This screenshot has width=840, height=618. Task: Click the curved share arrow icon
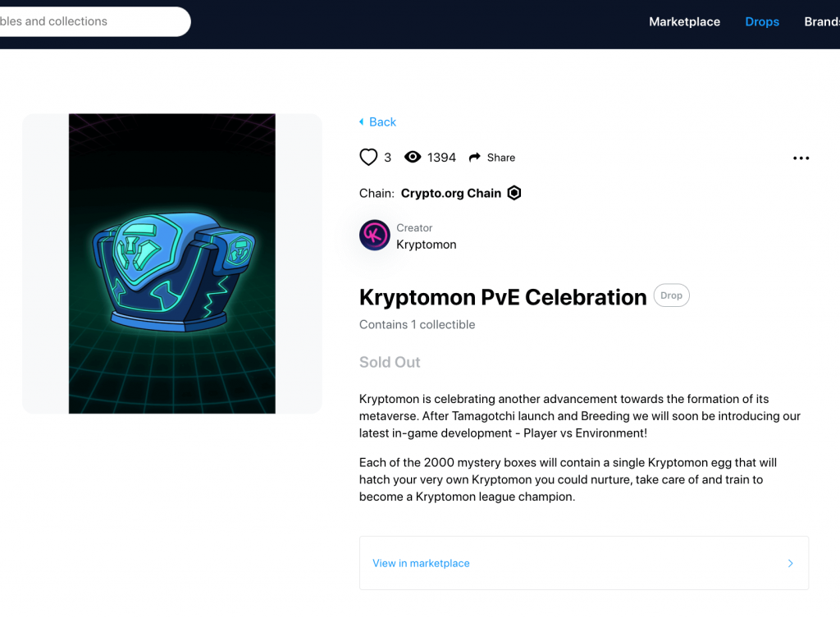point(475,158)
